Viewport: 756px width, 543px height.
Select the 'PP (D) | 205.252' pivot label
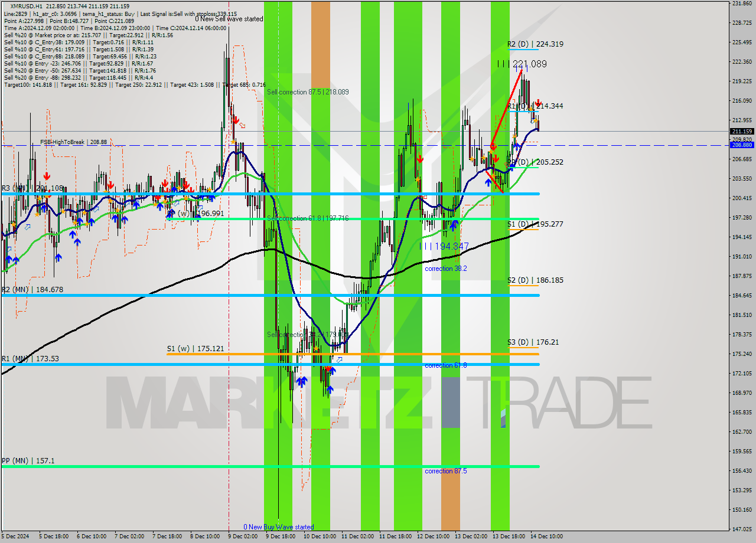coord(535,162)
